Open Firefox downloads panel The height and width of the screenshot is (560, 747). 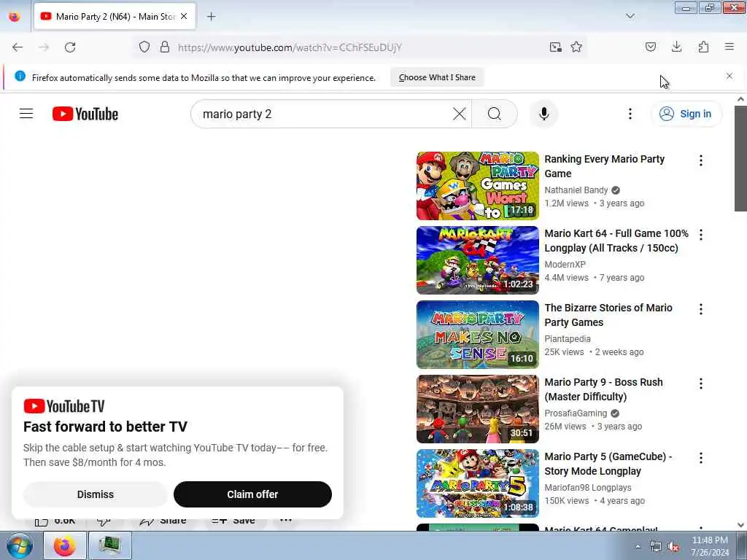[x=676, y=47]
